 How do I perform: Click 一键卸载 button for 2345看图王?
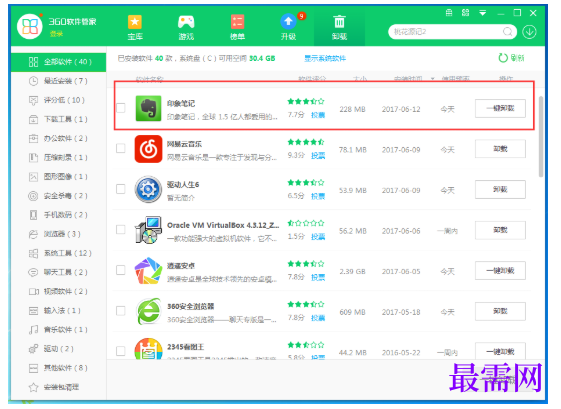point(500,351)
